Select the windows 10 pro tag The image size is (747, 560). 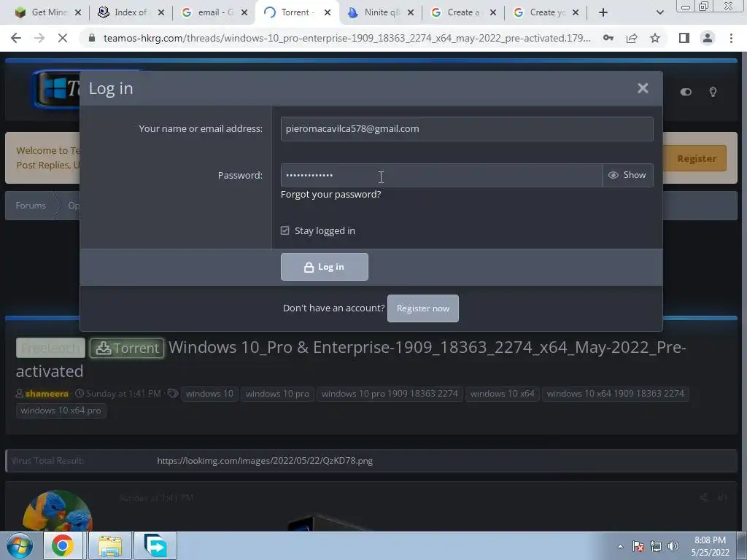tap(277, 394)
